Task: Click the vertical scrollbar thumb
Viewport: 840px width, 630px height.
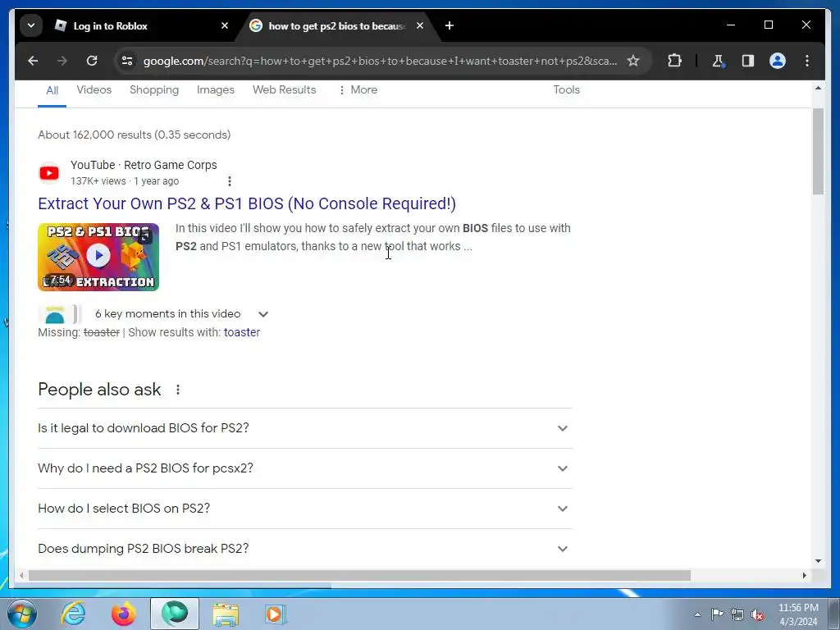Action: 818,152
